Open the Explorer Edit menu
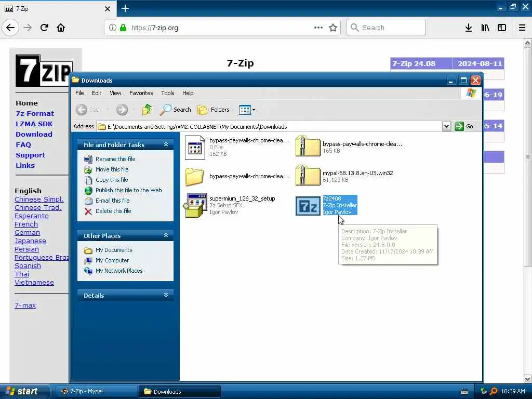Image resolution: width=532 pixels, height=399 pixels. [97, 93]
